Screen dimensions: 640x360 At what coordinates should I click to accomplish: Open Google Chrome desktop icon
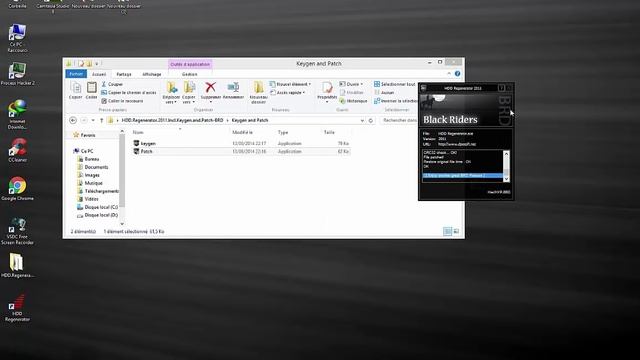click(18, 189)
